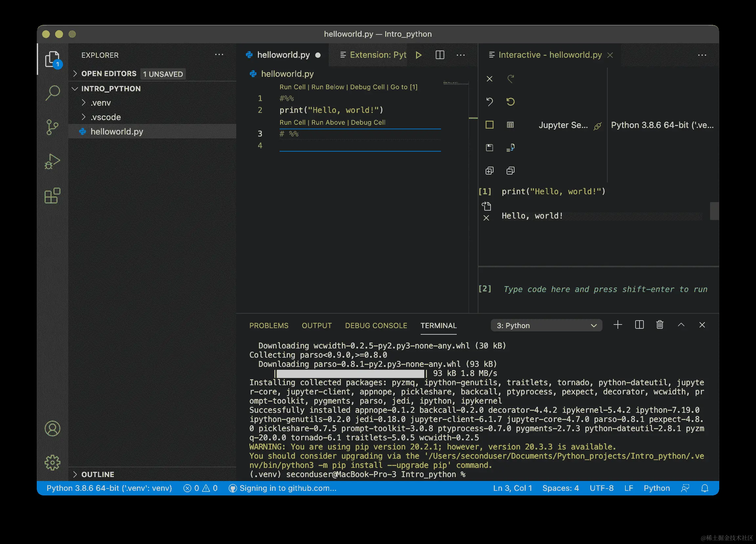Expand the OUTLINE section
756x544 pixels.
[x=97, y=474]
